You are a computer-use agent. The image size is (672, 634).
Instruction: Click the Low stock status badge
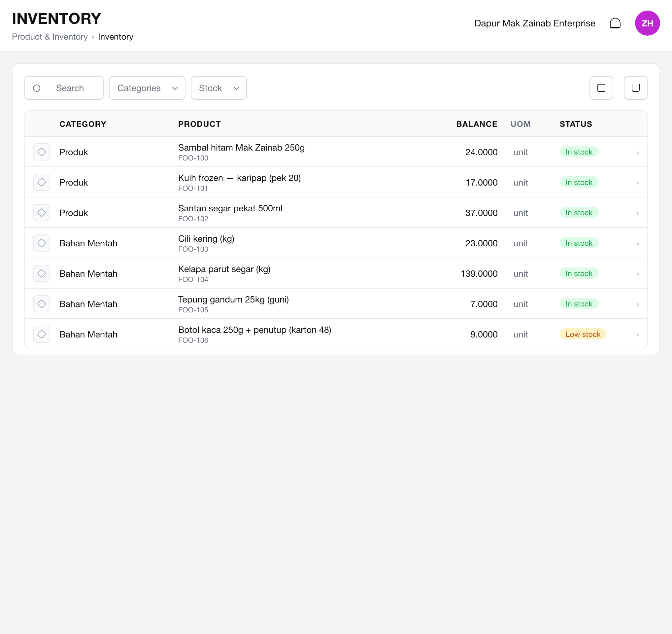tap(583, 335)
